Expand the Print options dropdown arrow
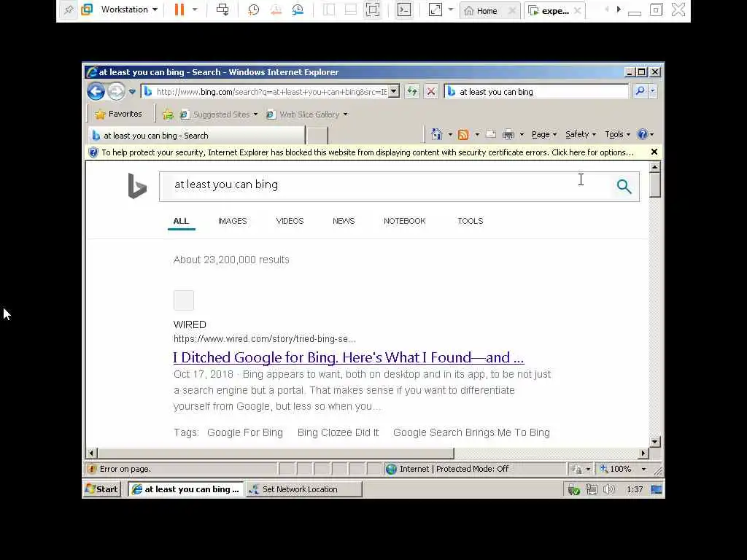 (x=522, y=135)
